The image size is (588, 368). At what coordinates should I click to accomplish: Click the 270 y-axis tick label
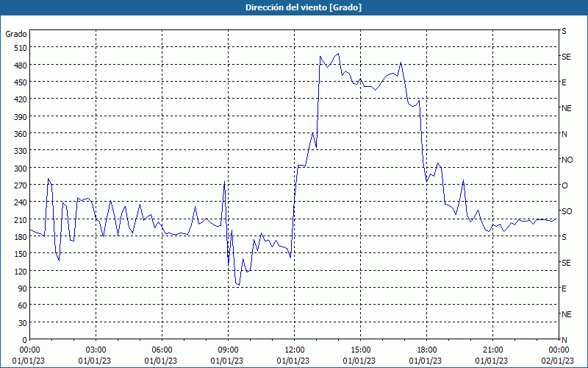click(21, 185)
